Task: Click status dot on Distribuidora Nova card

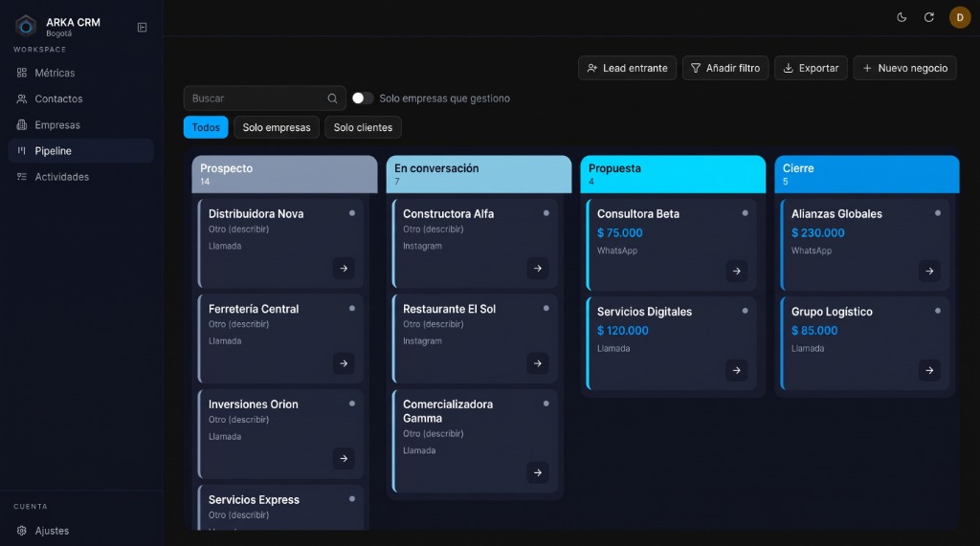Action: pos(352,213)
